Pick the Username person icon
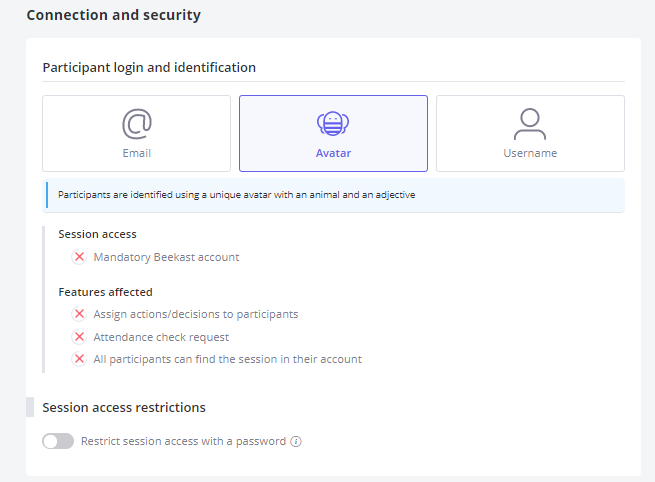 pyautogui.click(x=530, y=124)
